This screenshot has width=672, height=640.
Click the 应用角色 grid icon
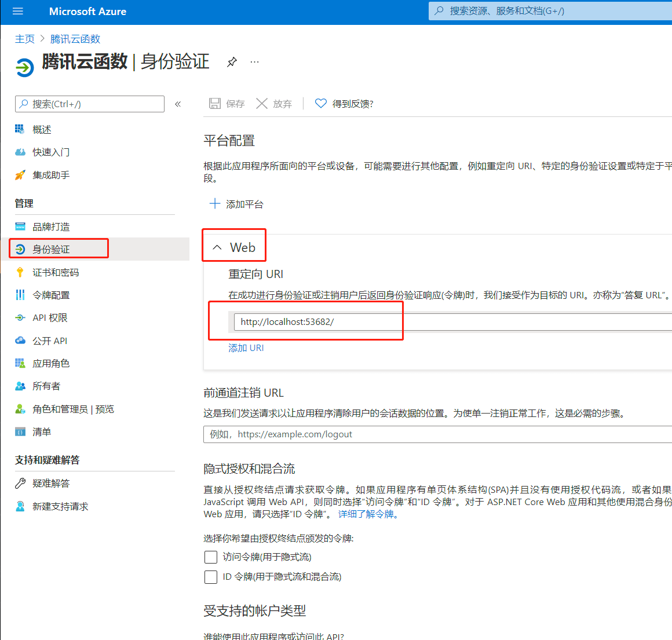click(x=20, y=363)
